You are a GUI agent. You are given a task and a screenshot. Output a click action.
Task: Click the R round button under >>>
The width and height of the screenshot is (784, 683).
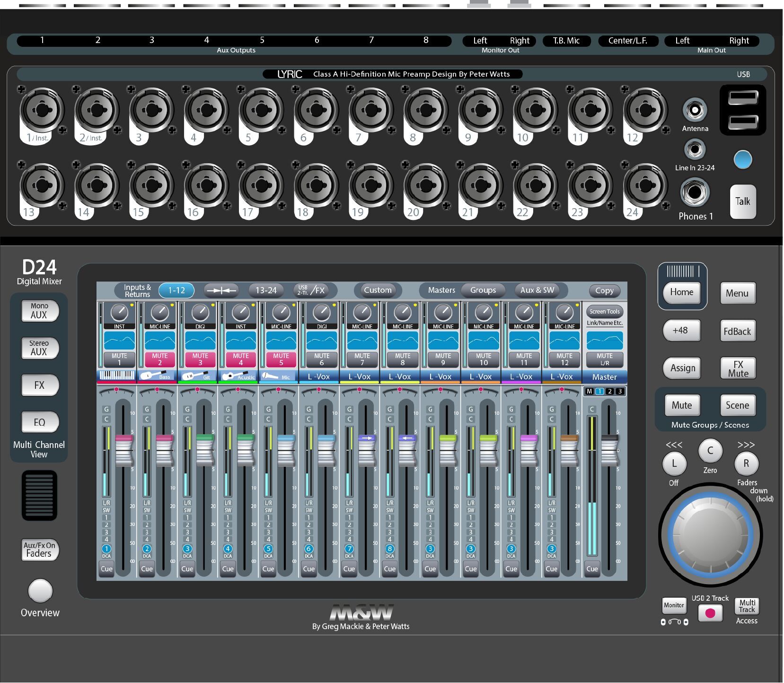[x=746, y=464]
